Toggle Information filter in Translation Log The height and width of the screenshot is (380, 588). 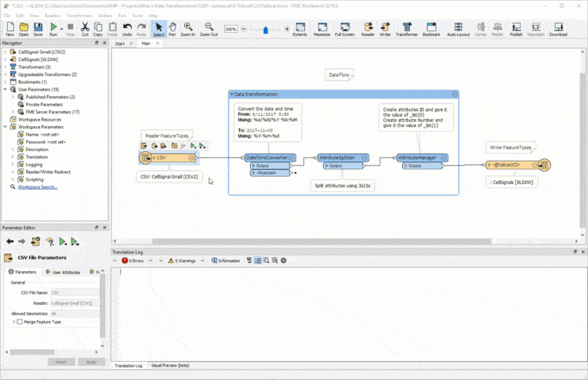[x=226, y=260]
